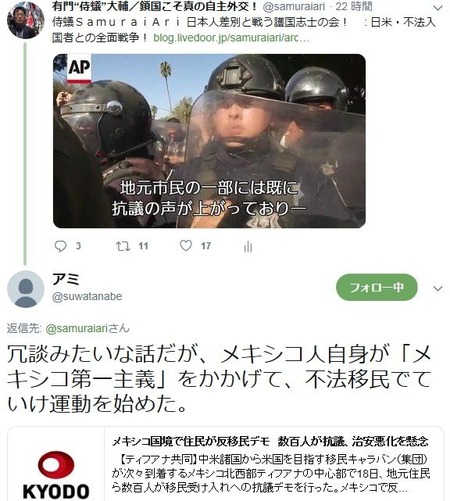Open Kyodo headline メキシコ国境で住民が反移民デモ
This screenshot has height=501, width=450.
tap(190, 441)
